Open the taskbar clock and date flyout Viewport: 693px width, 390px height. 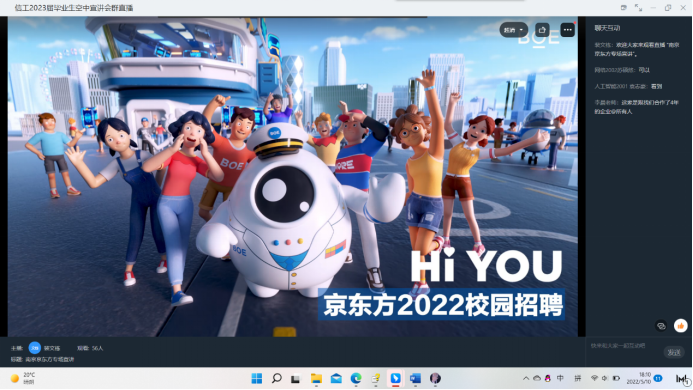click(x=644, y=378)
